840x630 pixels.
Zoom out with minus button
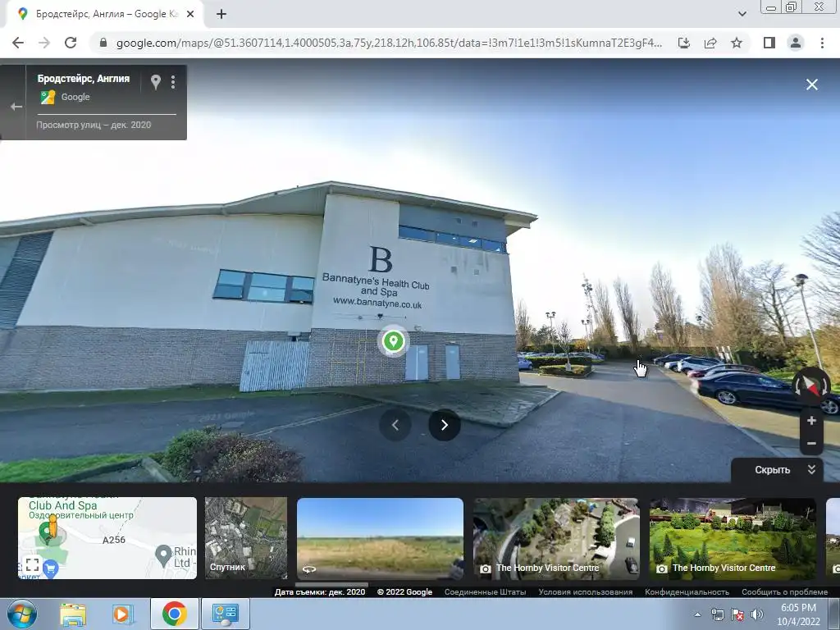[x=811, y=444]
